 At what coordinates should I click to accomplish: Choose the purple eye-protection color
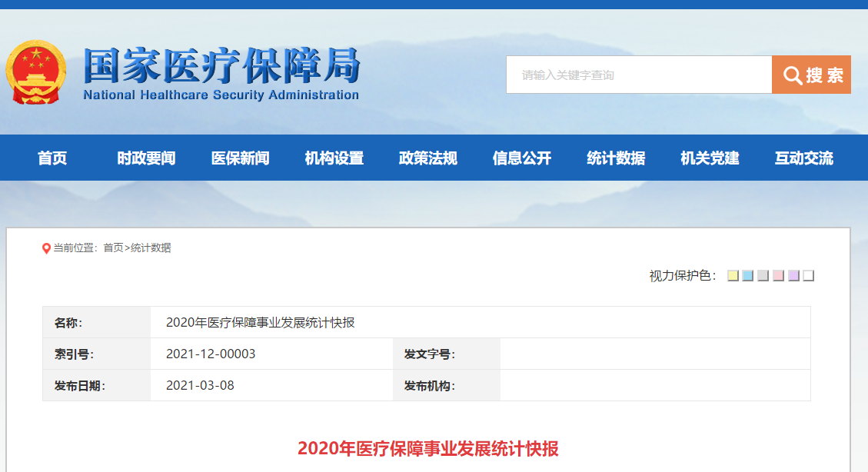[x=794, y=275]
